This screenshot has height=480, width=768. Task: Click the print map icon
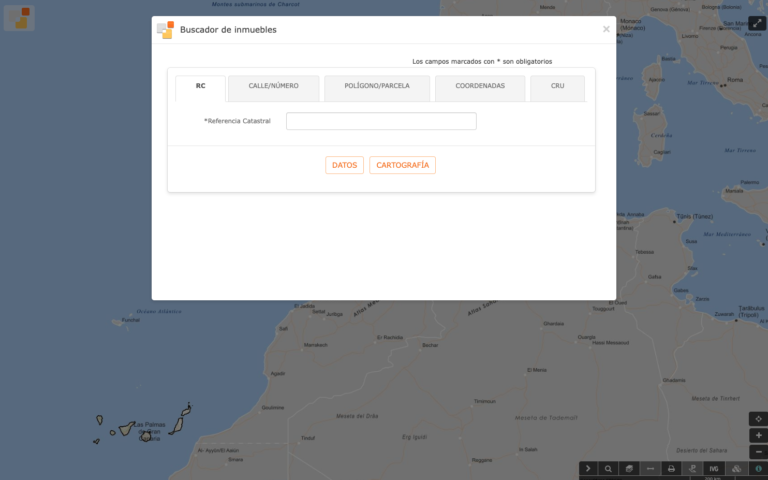pyautogui.click(x=671, y=469)
